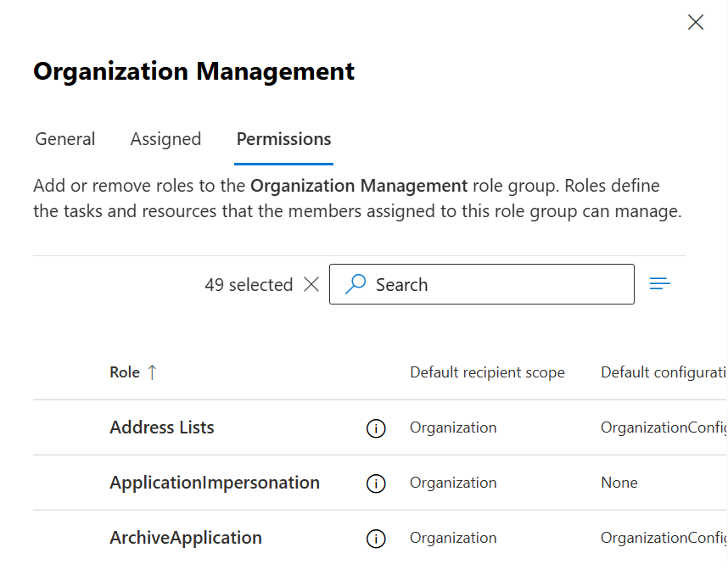Select the Address Lists role row
Viewport: 728px width, 570px height.
pos(161,427)
